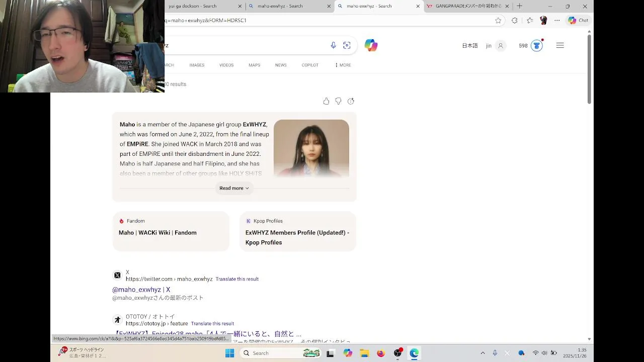Click the X site favicon beside the twitter result

point(117,276)
